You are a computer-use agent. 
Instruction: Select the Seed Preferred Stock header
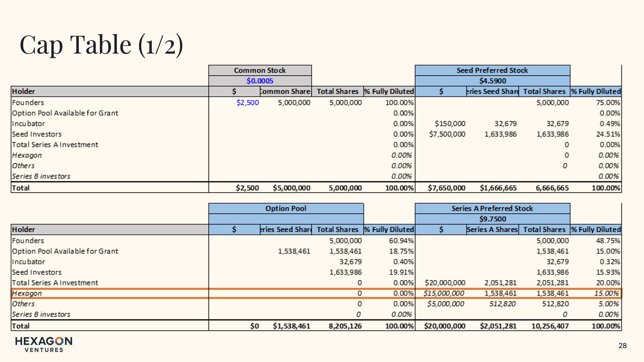coord(492,70)
